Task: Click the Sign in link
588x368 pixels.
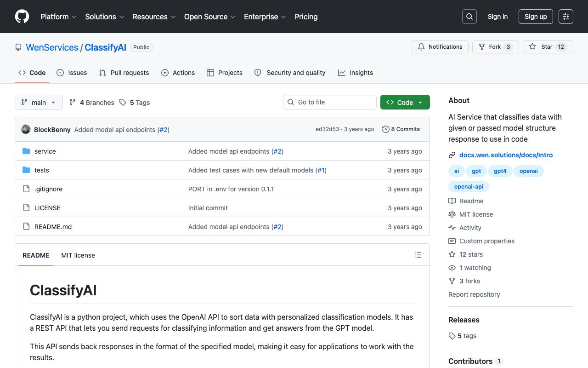Action: [x=498, y=17]
